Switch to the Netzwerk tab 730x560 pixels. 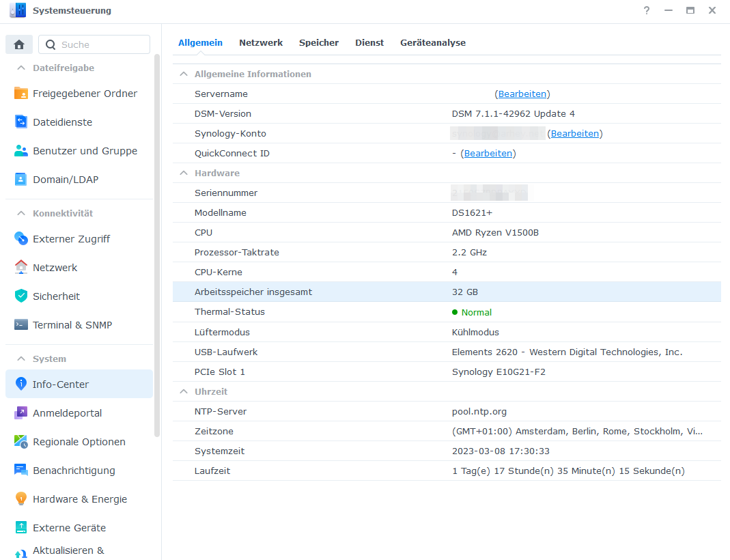point(261,43)
